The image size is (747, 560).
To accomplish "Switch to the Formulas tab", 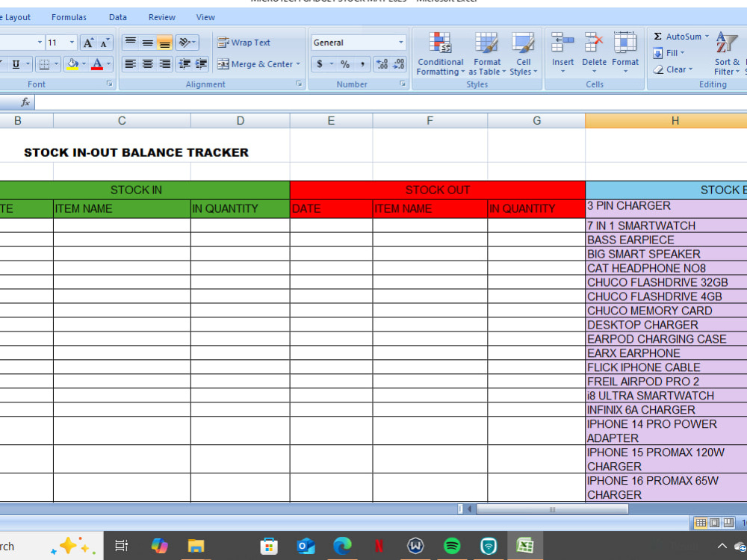I will [x=69, y=17].
